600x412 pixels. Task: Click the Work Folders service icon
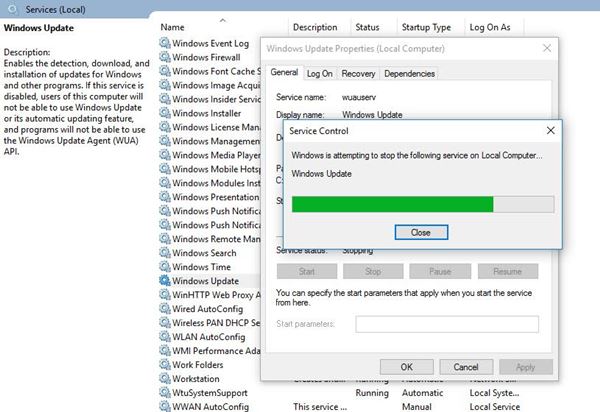pos(165,365)
